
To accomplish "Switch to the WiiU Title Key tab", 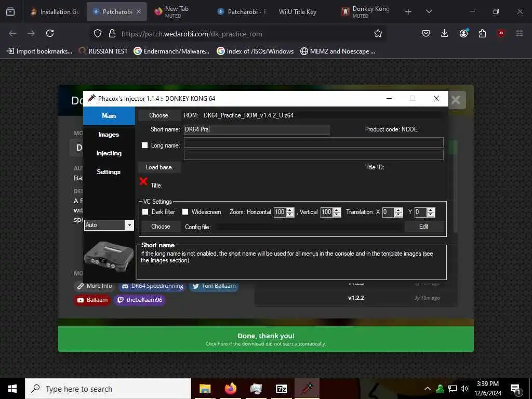I will coord(298,11).
